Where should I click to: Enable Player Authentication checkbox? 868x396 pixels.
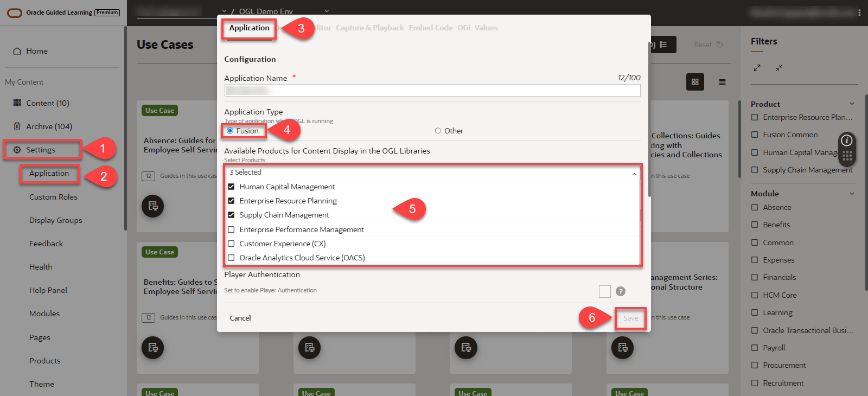pyautogui.click(x=605, y=291)
